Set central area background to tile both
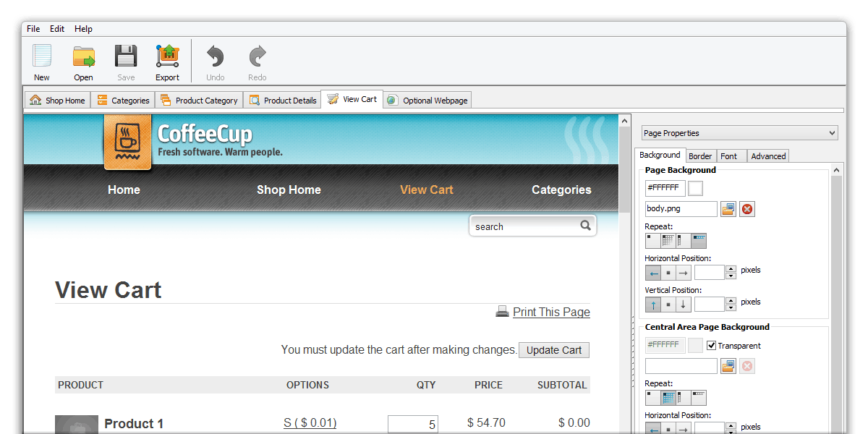 coord(668,398)
